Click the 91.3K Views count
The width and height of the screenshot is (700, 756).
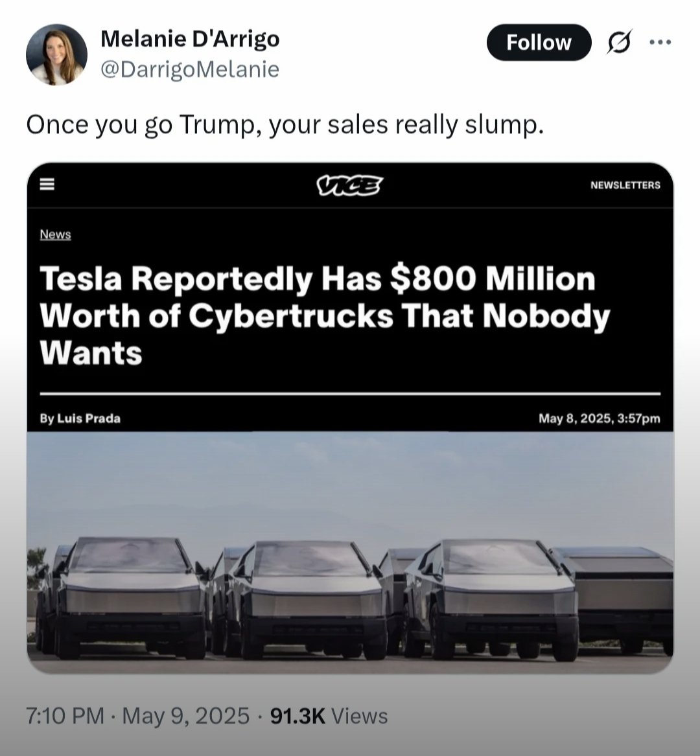329,716
